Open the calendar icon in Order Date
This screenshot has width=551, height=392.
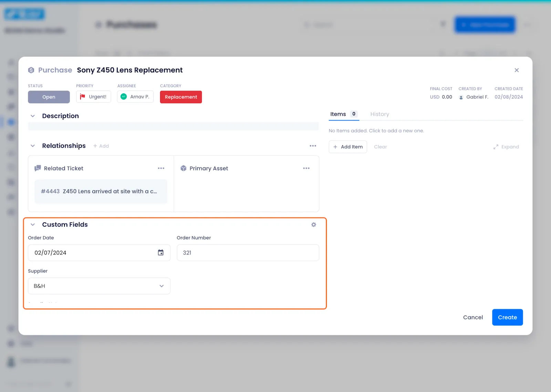[x=160, y=252]
